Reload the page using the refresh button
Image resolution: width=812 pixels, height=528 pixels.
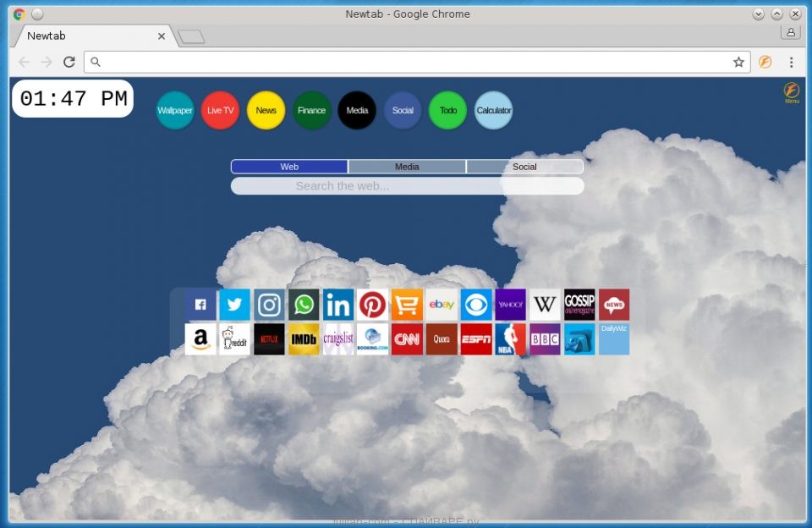[x=69, y=62]
